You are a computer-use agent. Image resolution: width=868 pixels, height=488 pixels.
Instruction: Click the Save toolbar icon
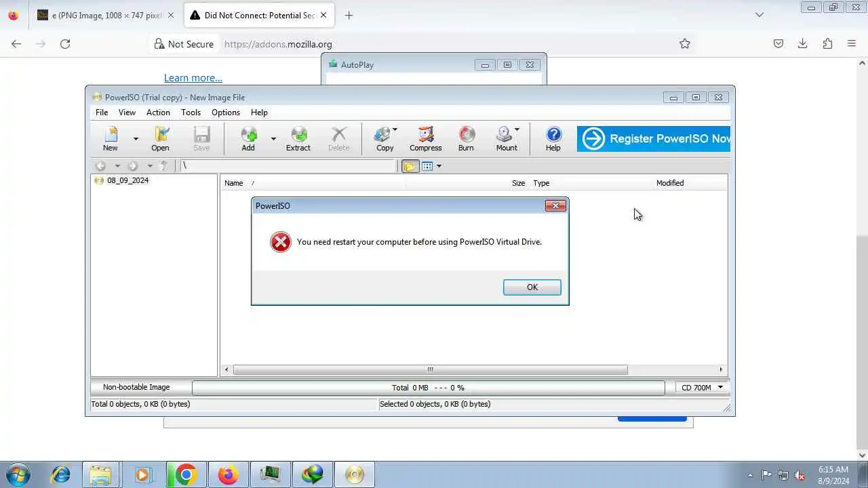(201, 138)
